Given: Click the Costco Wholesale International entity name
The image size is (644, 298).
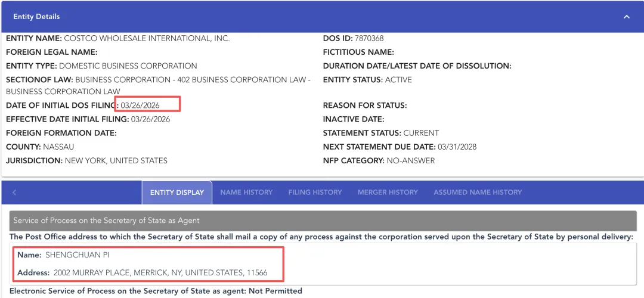Looking at the screenshot, I should point(147,39).
